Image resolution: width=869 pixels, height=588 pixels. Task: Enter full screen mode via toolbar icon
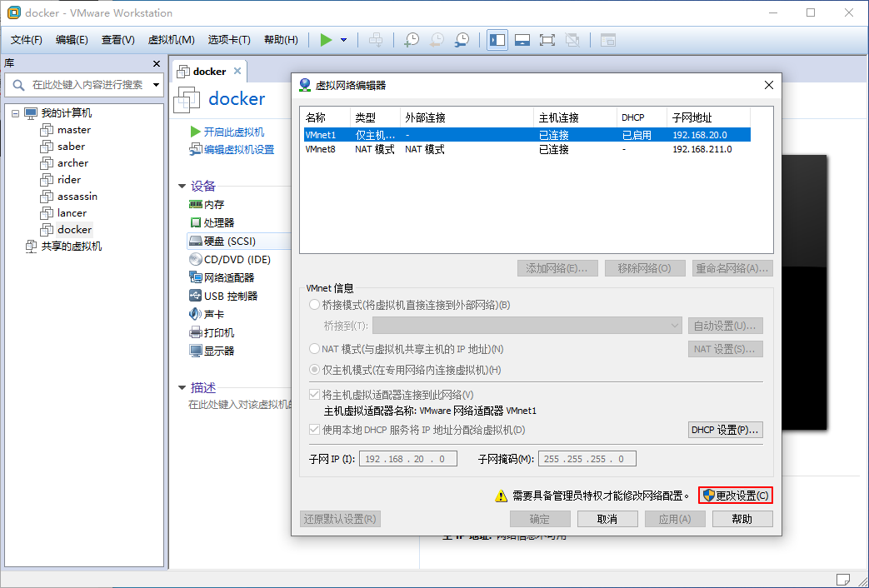[547, 39]
